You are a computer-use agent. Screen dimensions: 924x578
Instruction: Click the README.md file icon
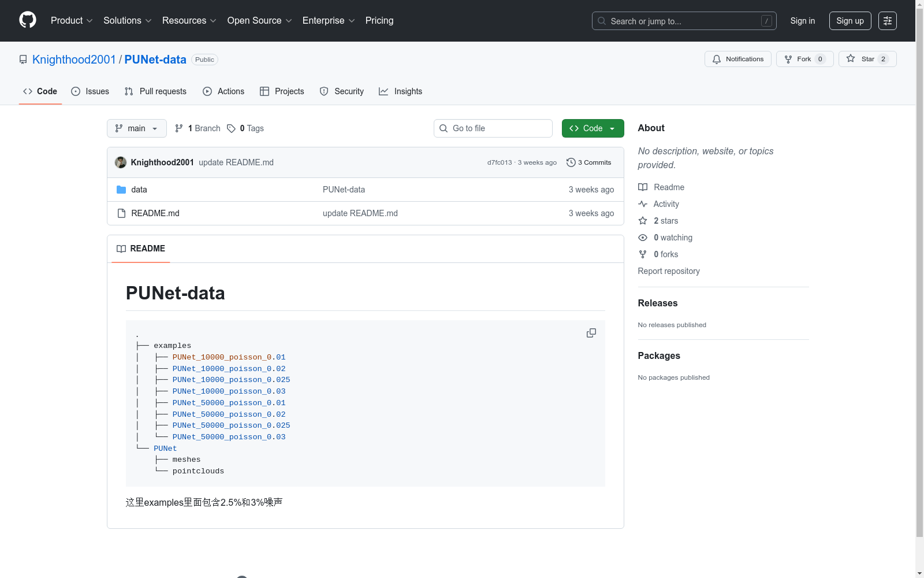[121, 213]
